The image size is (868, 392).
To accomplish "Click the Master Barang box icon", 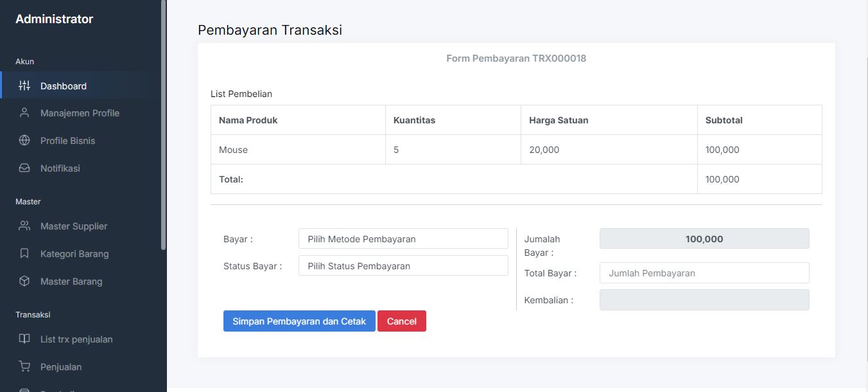I will pyautogui.click(x=24, y=281).
